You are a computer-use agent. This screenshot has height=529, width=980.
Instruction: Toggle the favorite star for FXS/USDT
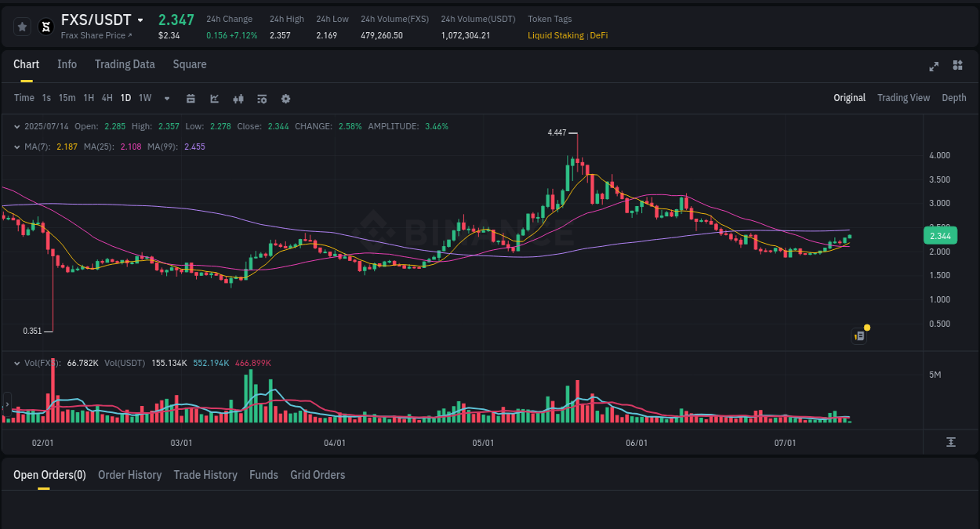[22, 26]
